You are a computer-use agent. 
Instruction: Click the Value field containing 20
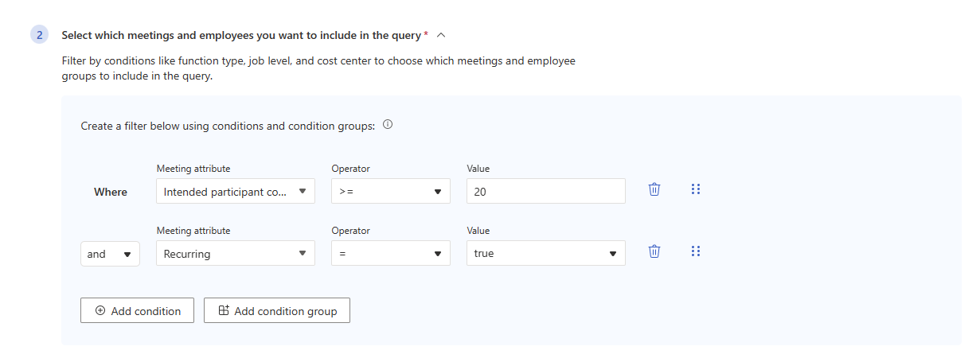[x=545, y=191]
